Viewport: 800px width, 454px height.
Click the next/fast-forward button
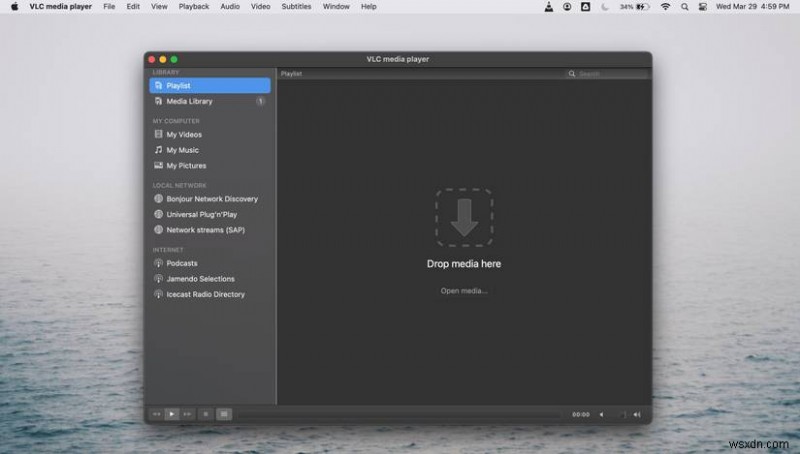point(187,414)
